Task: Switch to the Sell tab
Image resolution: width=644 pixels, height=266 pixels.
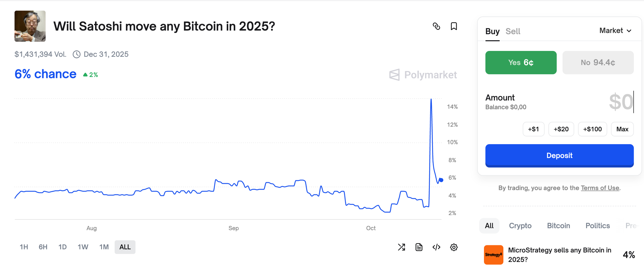Action: pyautogui.click(x=513, y=31)
